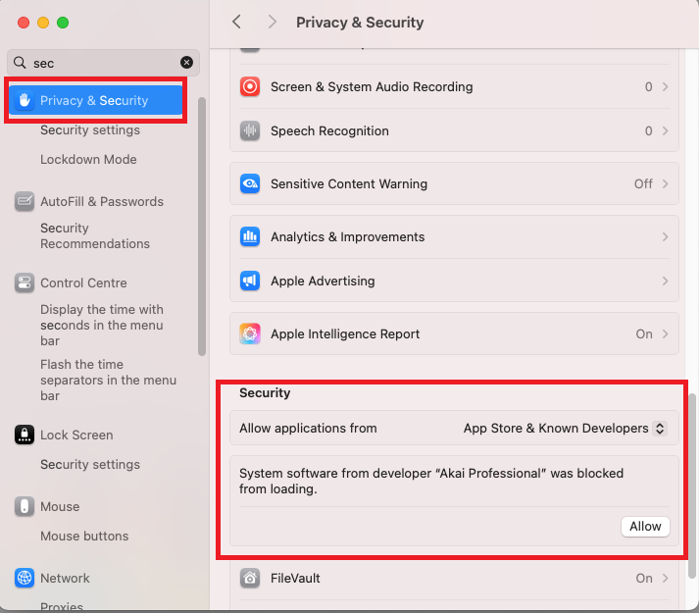Image resolution: width=700 pixels, height=614 pixels.
Task: Open the Network globe icon in sidebar
Action: click(x=25, y=578)
